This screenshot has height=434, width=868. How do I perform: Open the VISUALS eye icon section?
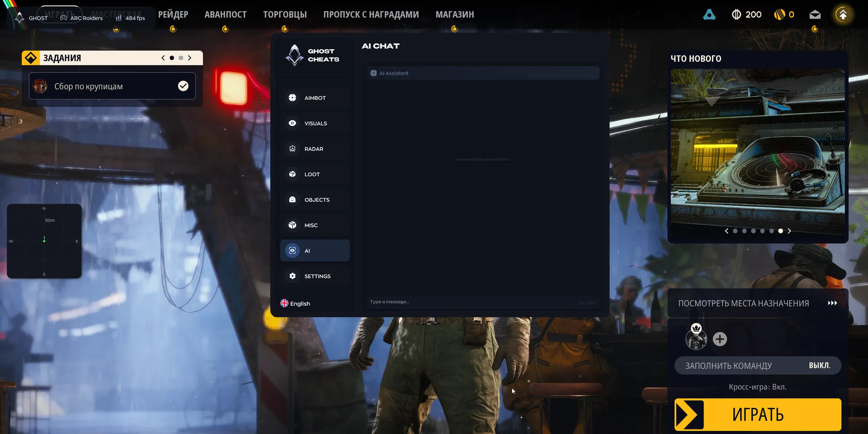click(x=315, y=123)
